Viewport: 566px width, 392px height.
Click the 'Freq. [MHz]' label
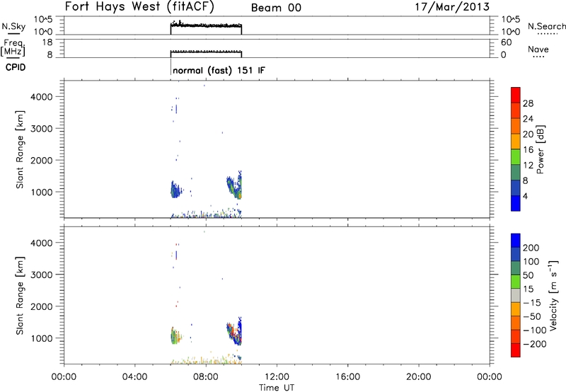pyautogui.click(x=13, y=48)
